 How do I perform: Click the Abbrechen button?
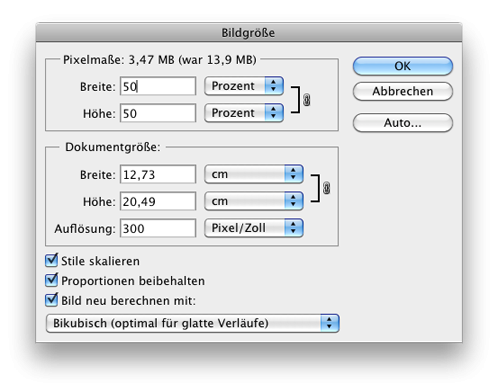point(403,91)
